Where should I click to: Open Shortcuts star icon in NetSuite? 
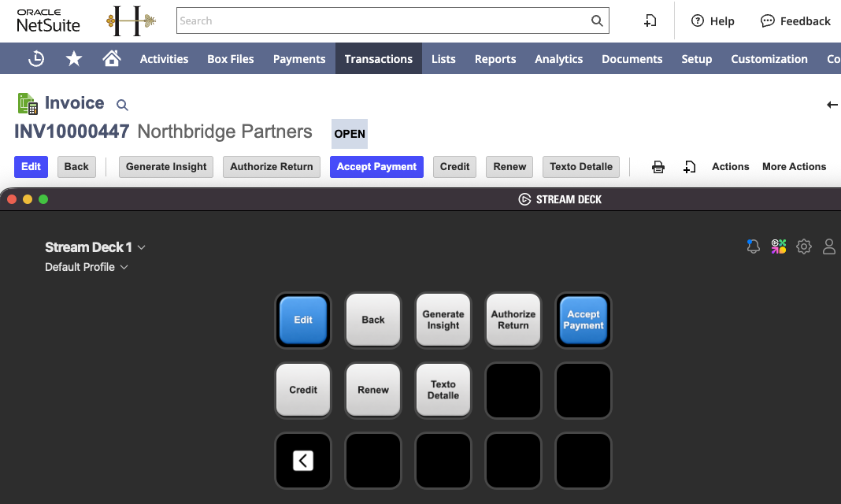tap(74, 58)
